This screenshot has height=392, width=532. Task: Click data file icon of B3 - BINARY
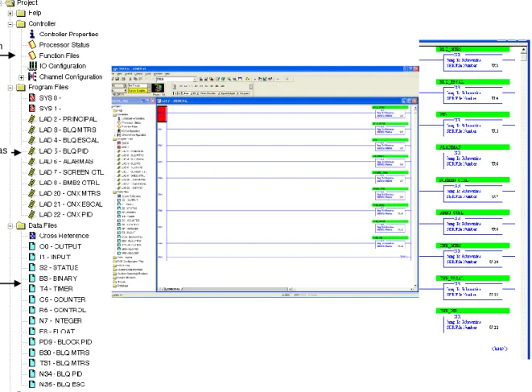32,278
